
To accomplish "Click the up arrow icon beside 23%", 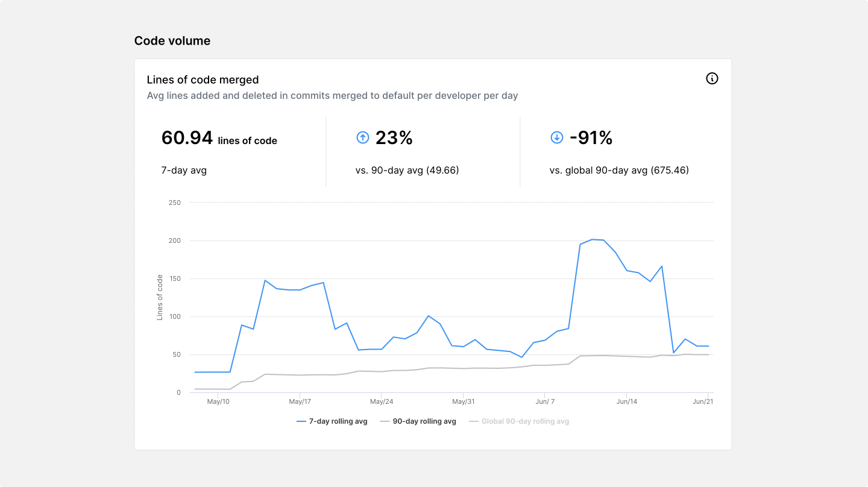I will point(362,138).
